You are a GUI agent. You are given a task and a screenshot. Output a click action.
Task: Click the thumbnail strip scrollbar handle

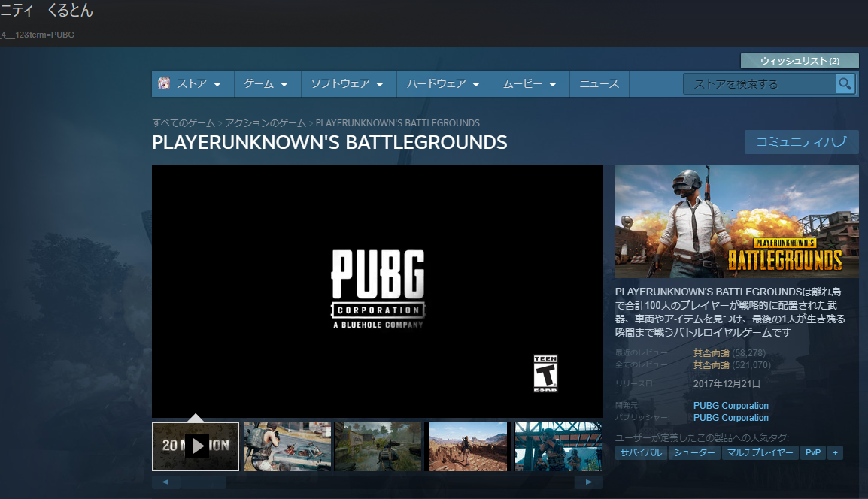point(204,482)
